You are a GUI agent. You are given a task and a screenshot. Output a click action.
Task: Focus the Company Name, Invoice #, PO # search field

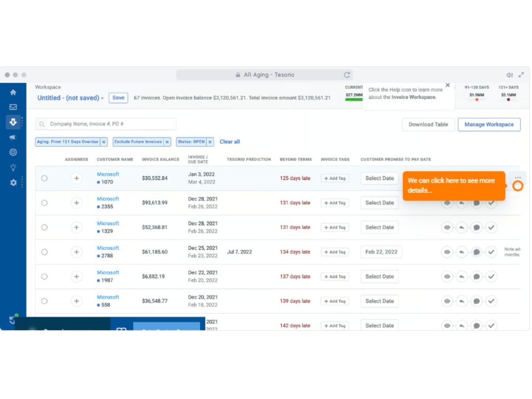[105, 124]
